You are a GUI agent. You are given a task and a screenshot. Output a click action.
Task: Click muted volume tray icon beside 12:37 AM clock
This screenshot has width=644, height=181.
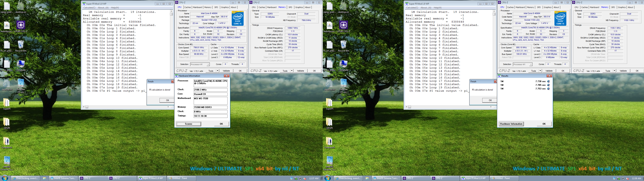304,178
